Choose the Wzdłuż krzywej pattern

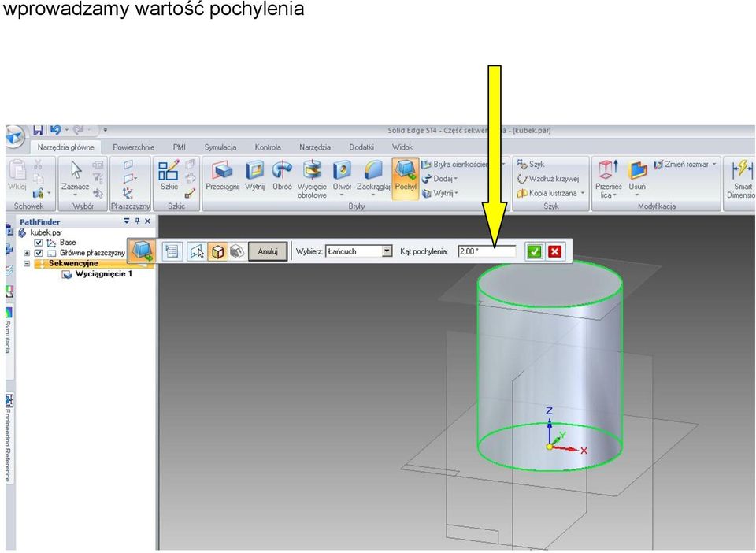(548, 179)
